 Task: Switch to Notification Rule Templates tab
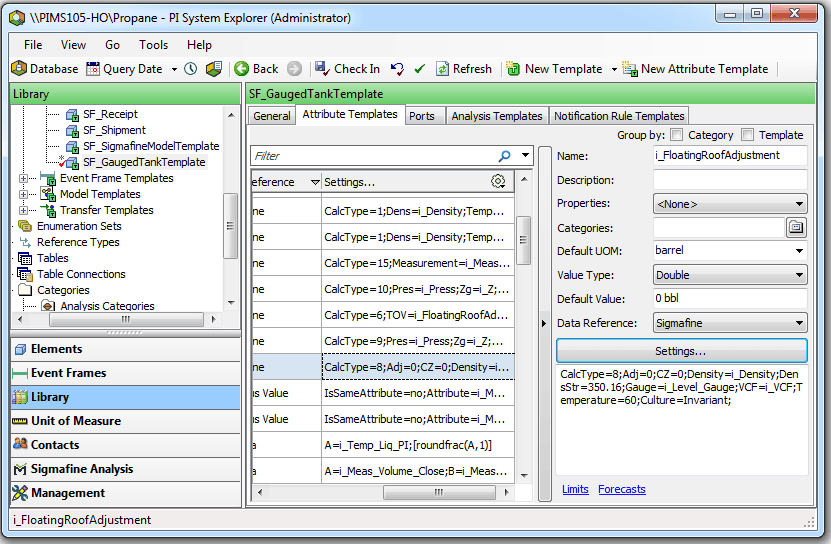click(619, 116)
